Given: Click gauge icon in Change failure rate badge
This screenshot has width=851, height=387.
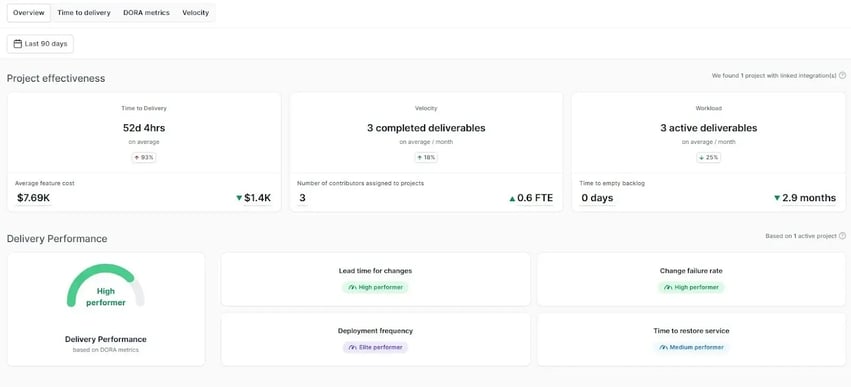Looking at the screenshot, I should pos(668,287).
